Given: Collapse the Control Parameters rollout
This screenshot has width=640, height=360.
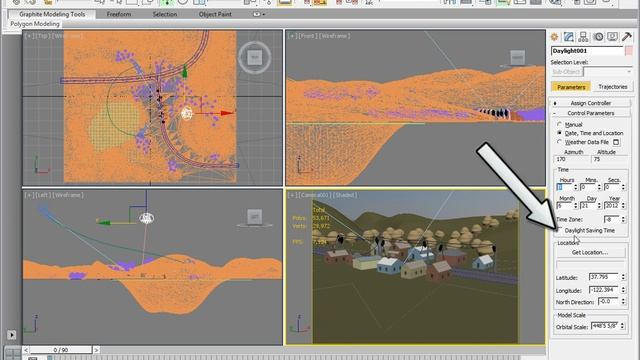Looking at the screenshot, I should tap(590, 113).
